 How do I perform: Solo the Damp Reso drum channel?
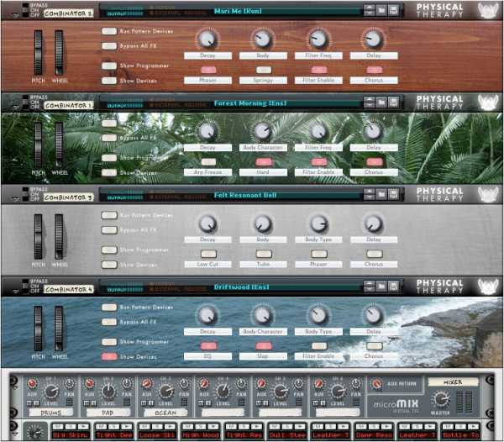click(374, 427)
